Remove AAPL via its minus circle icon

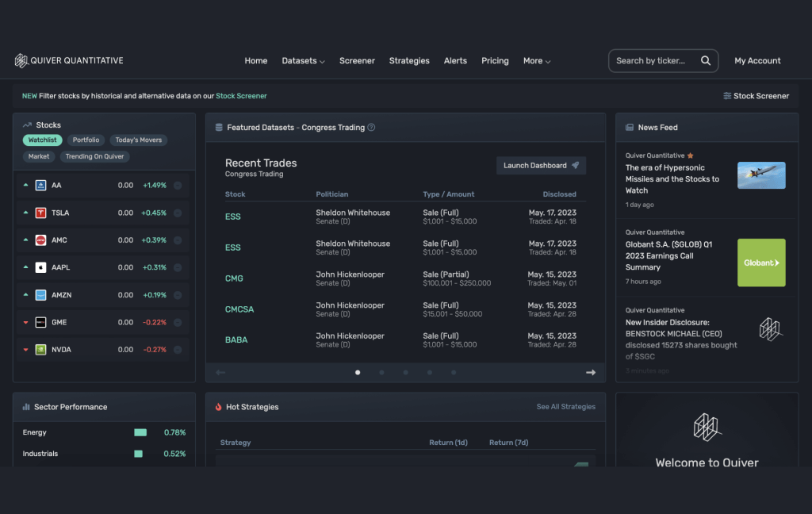(178, 267)
